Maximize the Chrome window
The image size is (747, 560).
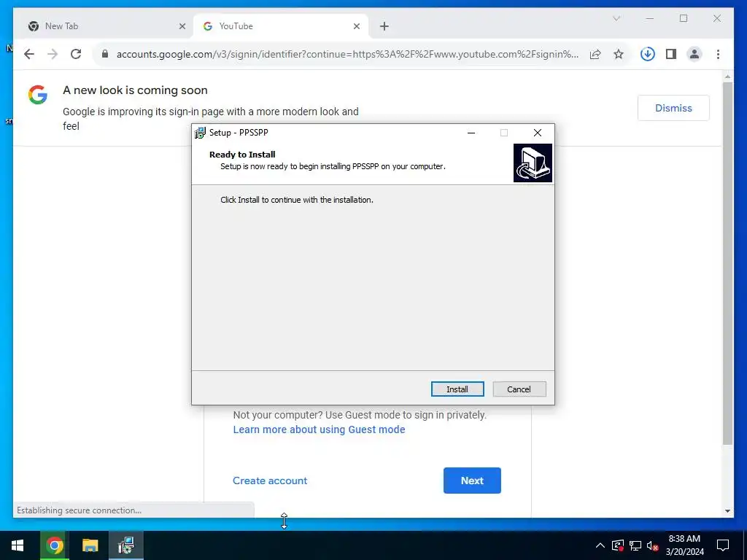click(683, 18)
